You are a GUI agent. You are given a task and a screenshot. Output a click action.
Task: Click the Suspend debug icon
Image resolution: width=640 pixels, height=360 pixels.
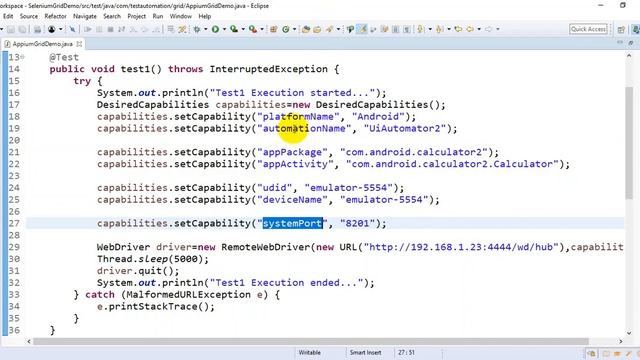pos(99,29)
